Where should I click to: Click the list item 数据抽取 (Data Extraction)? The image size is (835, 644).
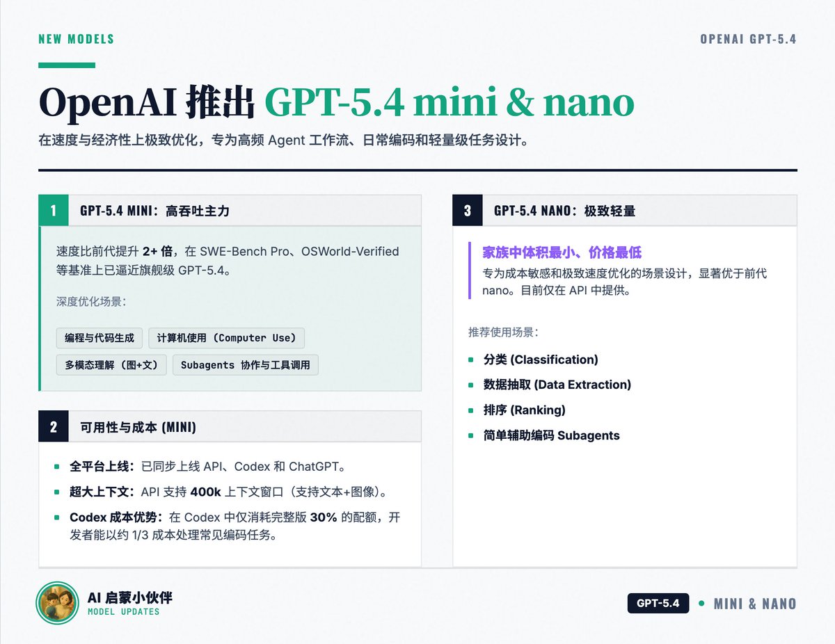557,385
